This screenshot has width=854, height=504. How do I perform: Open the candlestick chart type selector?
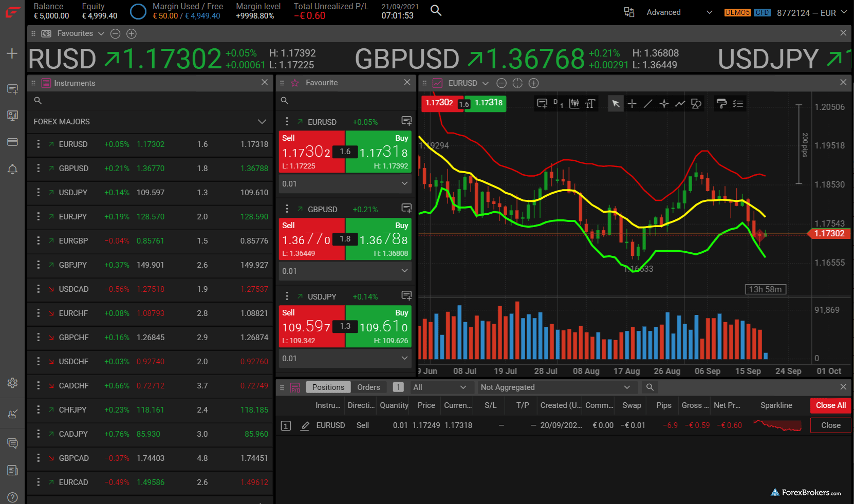[x=574, y=104]
